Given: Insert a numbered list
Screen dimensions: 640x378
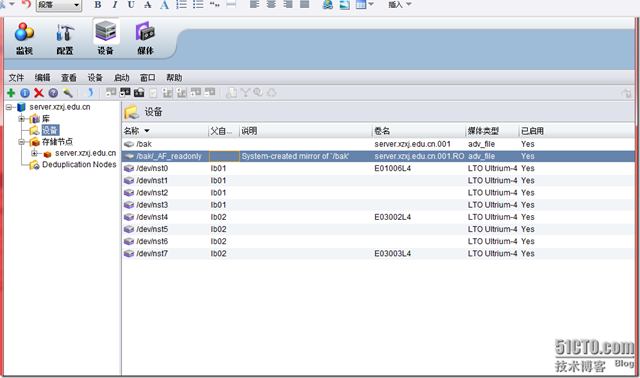Looking at the screenshot, I should point(181,4).
